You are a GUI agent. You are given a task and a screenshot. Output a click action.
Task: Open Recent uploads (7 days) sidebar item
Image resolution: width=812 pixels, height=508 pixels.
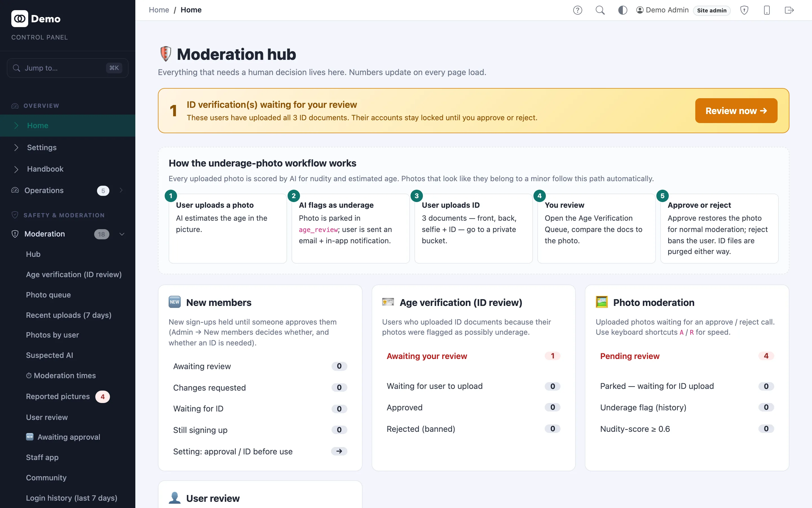point(69,315)
